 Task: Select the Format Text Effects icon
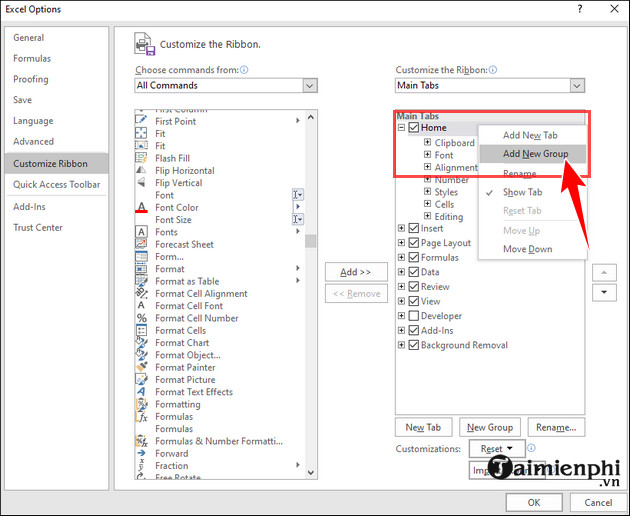pyautogui.click(x=141, y=392)
